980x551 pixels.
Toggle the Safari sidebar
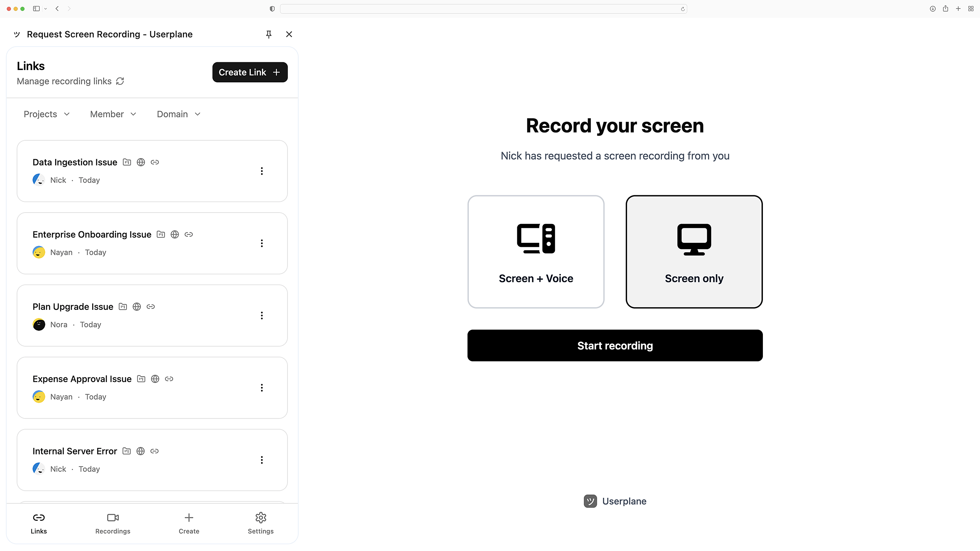[x=36, y=9]
